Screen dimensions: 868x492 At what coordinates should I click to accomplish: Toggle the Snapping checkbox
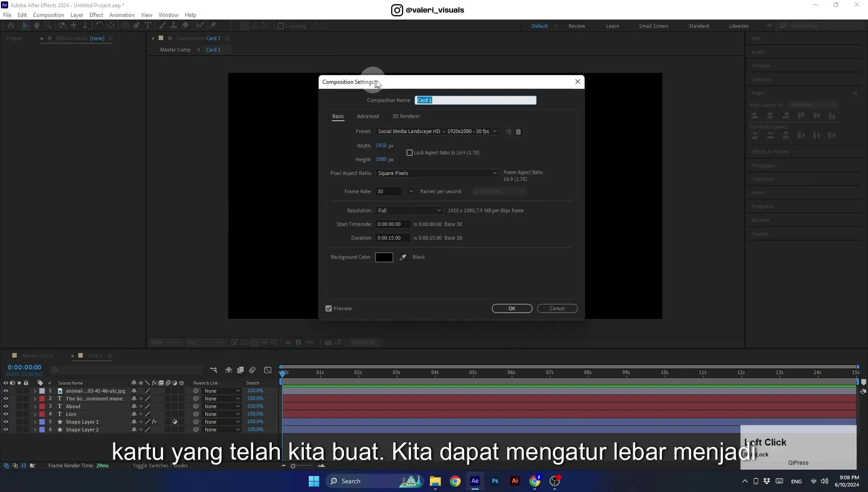click(x=281, y=26)
